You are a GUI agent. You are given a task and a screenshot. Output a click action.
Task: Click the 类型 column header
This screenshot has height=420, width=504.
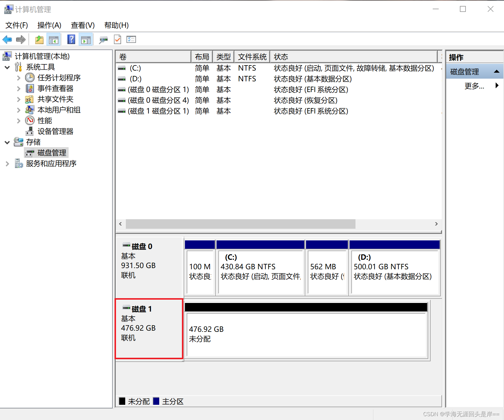pos(223,57)
